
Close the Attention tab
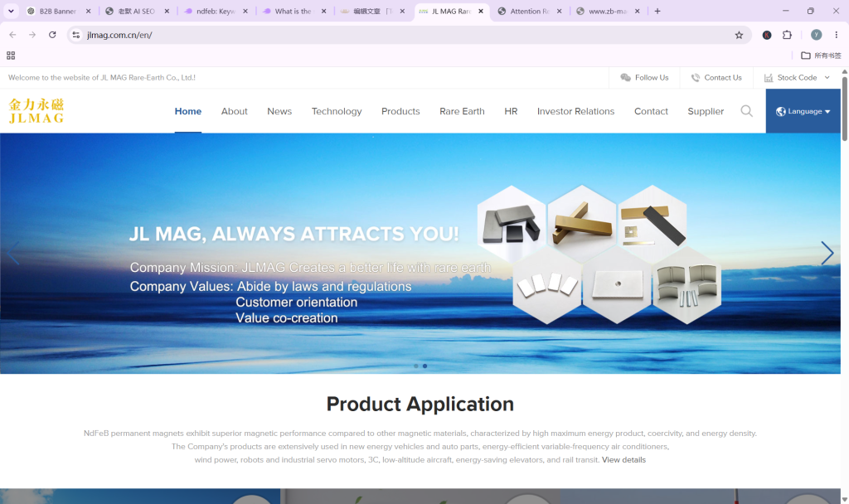coord(560,11)
